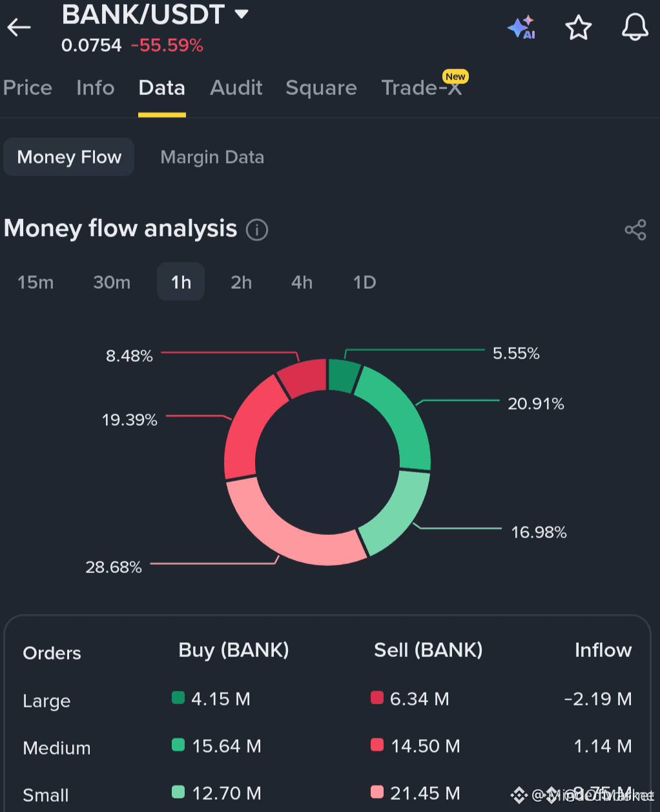
Task: Click the 14.50 M medium sell value
Action: (x=426, y=746)
